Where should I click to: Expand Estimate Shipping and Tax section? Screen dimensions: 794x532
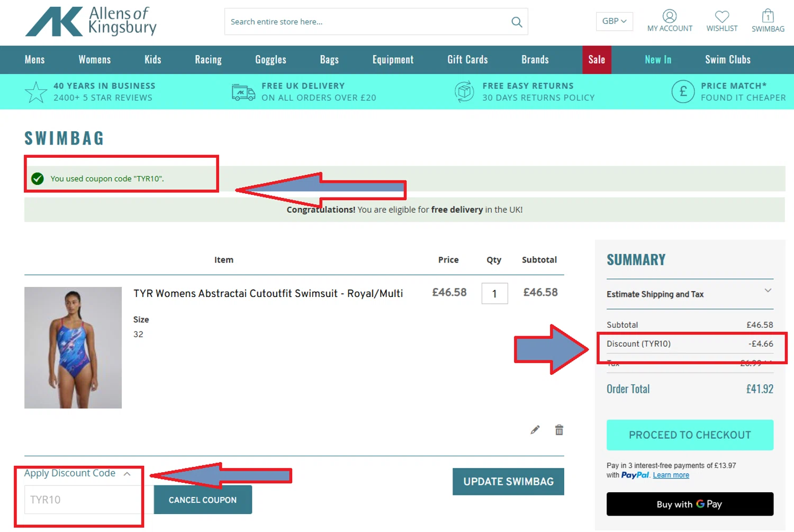(690, 294)
